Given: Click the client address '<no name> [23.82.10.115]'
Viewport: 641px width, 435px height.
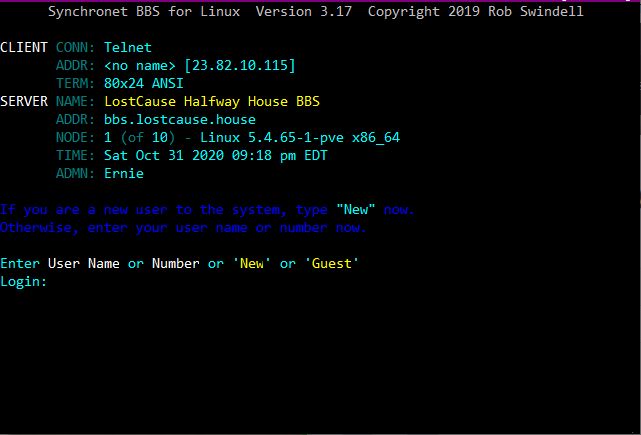Looking at the screenshot, I should (x=199, y=65).
